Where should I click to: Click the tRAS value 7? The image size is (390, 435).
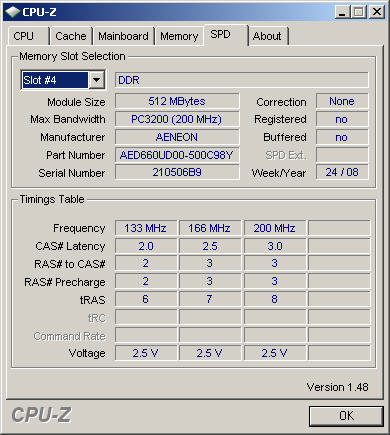[210, 299]
